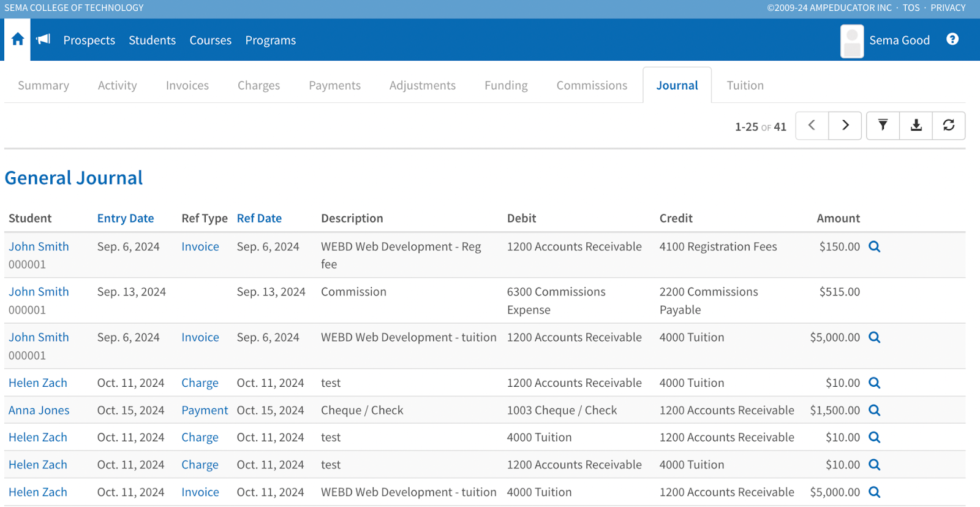Open Payment link on Anna Jones row

(205, 410)
